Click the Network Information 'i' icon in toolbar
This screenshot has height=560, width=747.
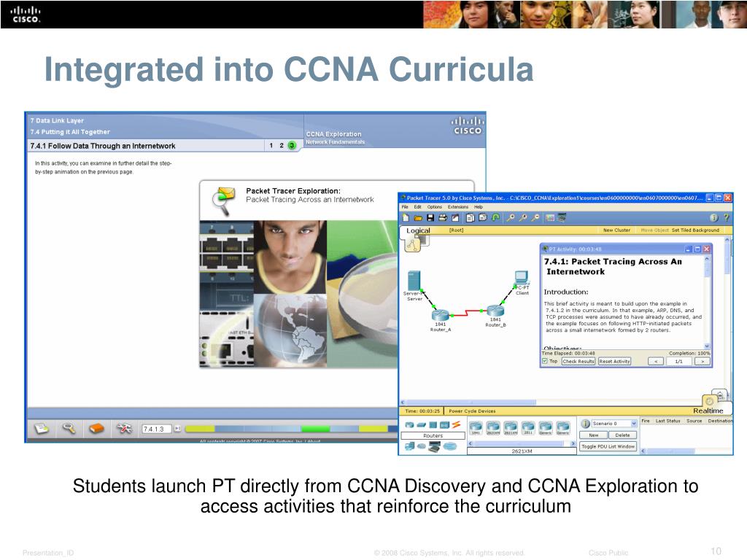click(x=713, y=217)
